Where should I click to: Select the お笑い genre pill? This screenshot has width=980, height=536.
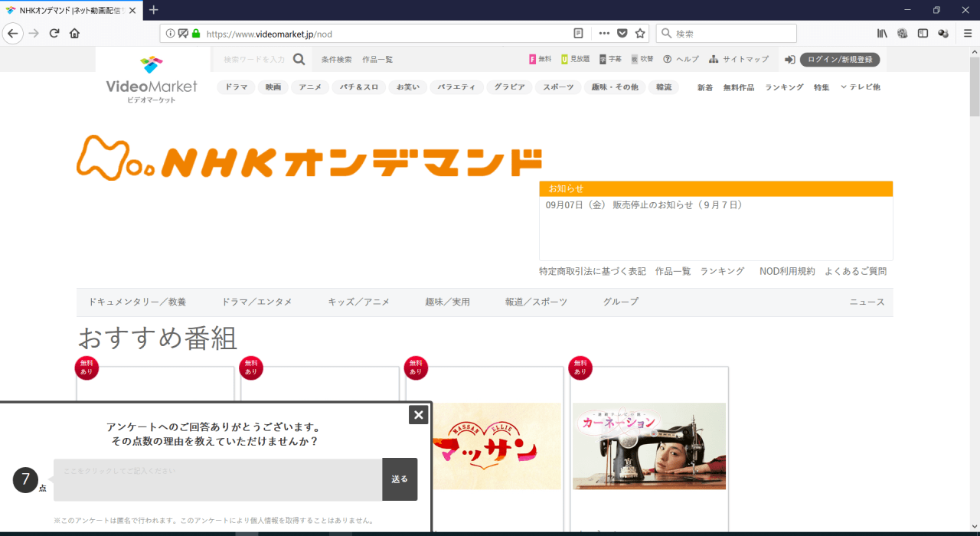[x=407, y=87]
